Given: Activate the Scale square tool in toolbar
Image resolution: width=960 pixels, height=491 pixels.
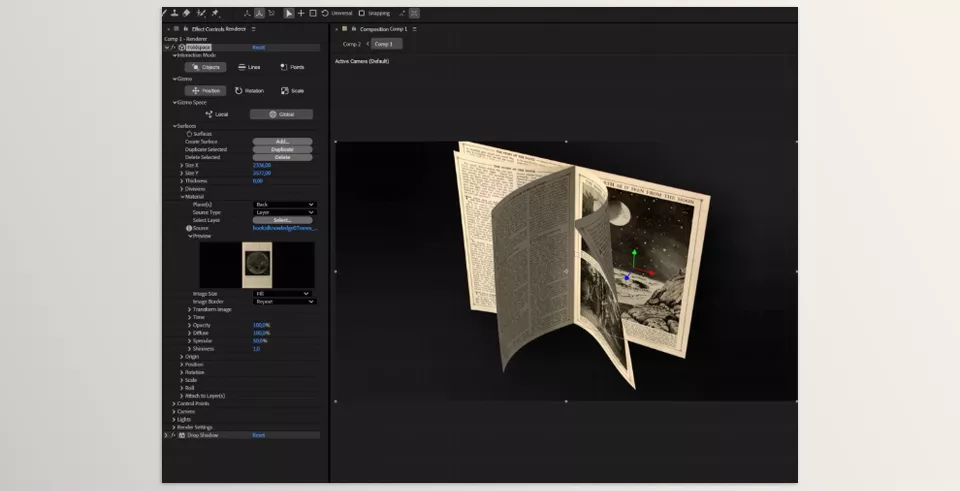Looking at the screenshot, I should pos(313,13).
